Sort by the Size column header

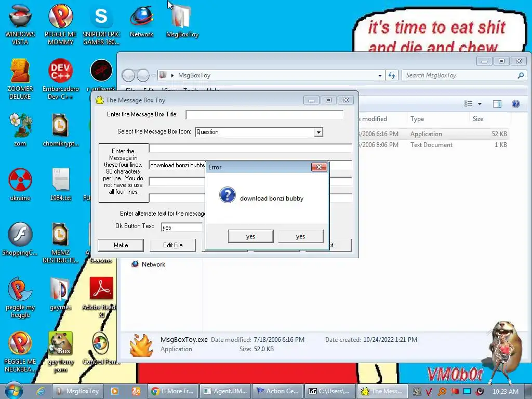tap(490, 119)
